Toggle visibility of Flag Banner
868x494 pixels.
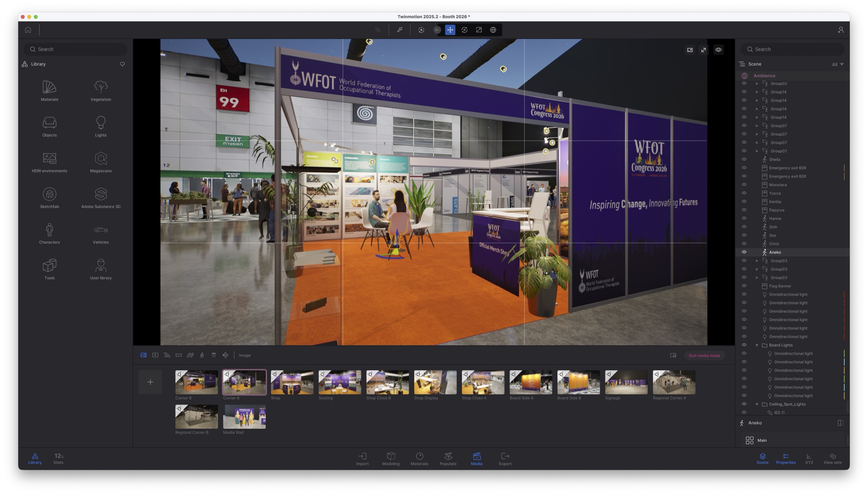tap(744, 286)
